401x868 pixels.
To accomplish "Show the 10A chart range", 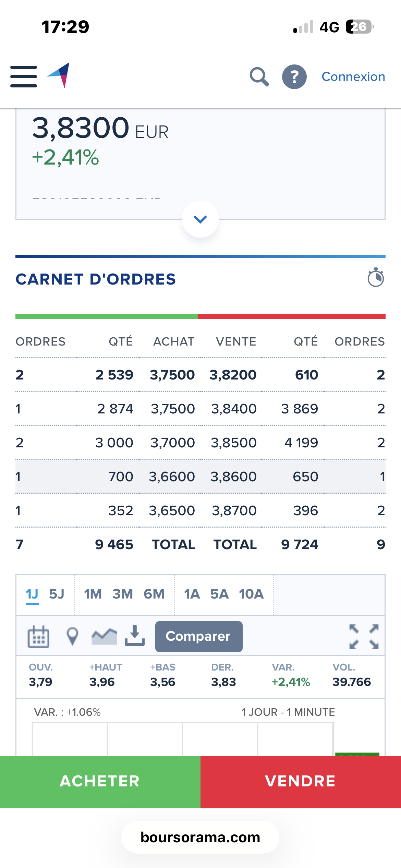I will (251, 594).
